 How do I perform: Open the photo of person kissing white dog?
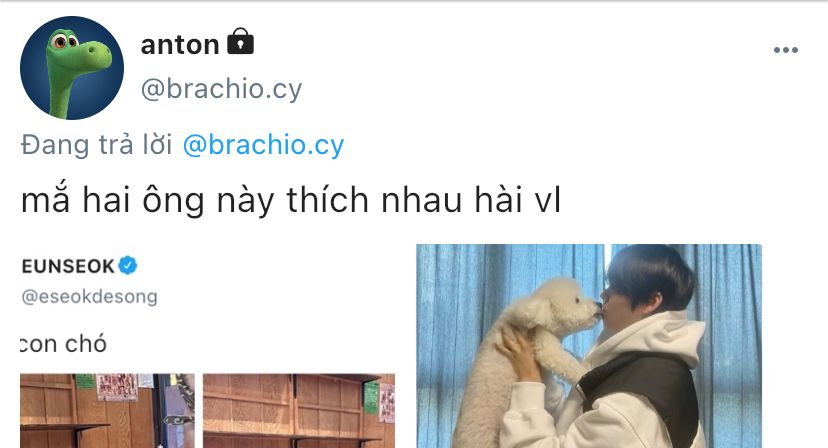click(x=589, y=346)
